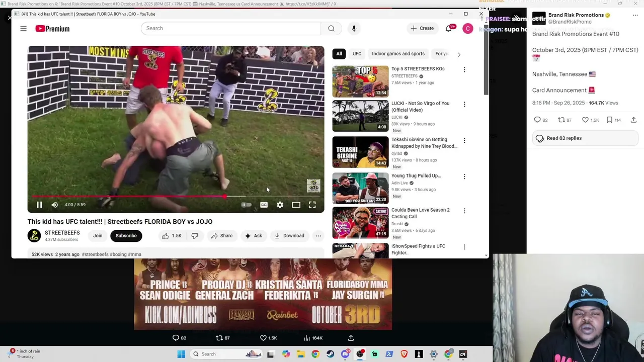
Task: Open options for Young Thug video
Action: (x=464, y=176)
